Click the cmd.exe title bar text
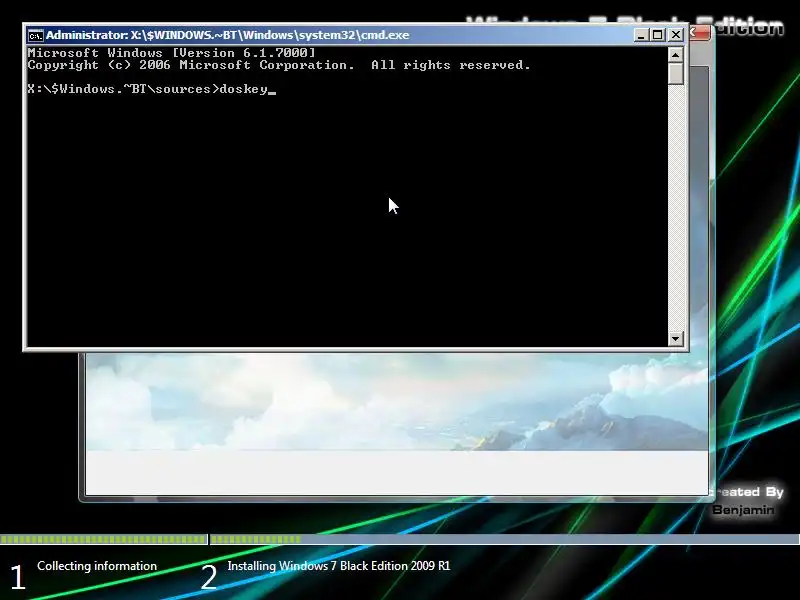800x600 pixels. (x=228, y=35)
